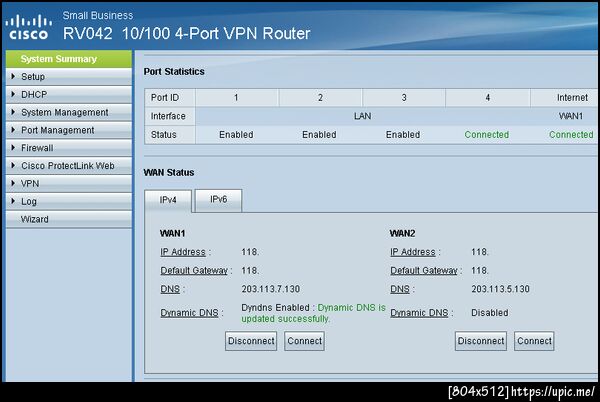Screen dimensions: 600x402
Task: Expand the DHCP section arrow
Action: point(13,94)
